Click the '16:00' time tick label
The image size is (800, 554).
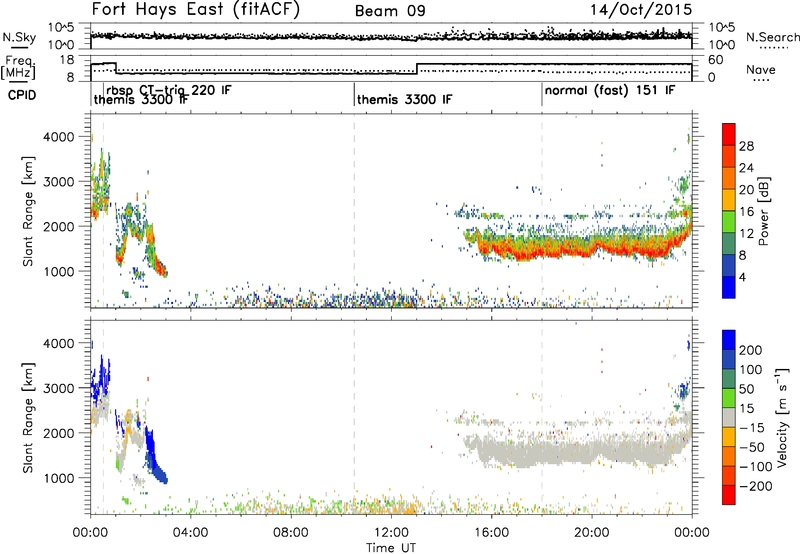pyautogui.click(x=491, y=533)
